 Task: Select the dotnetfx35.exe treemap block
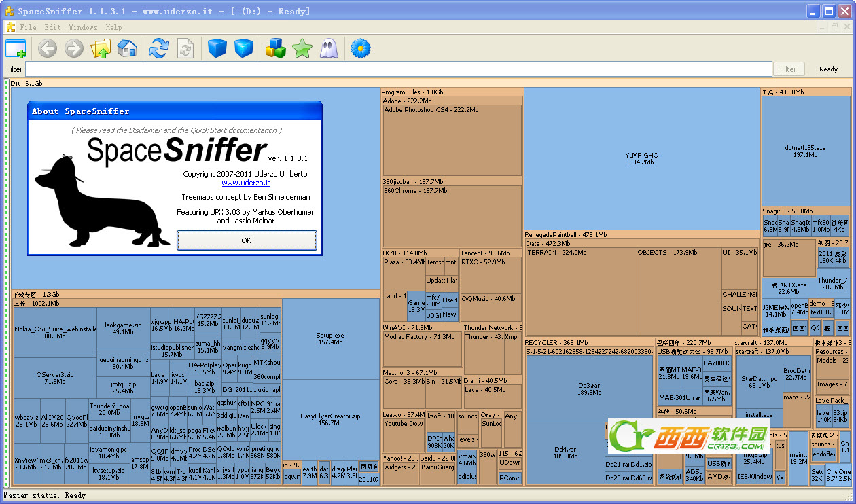tap(806, 151)
